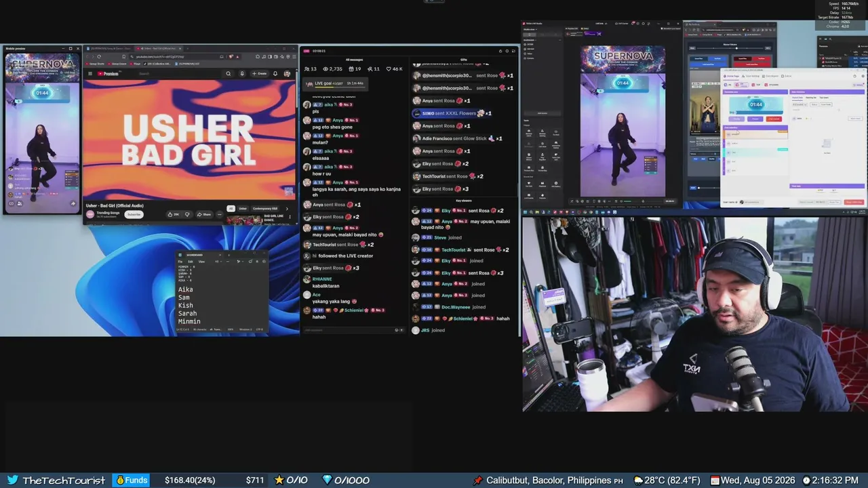Click the calendar icon beside the date
Viewport: 868px width, 488px height.
(715, 480)
